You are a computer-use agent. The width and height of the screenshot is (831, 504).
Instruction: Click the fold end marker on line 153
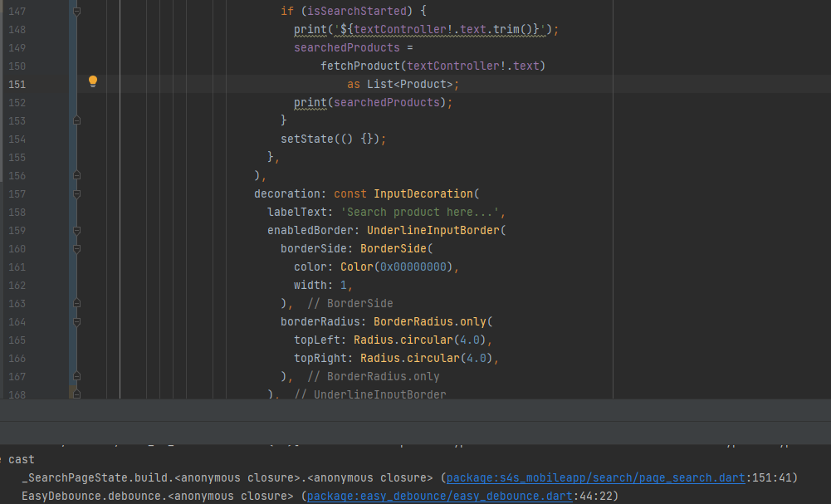[x=77, y=121]
